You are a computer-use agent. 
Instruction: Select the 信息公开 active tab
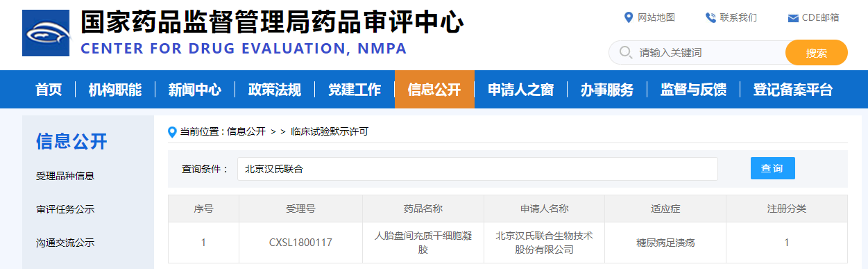click(434, 89)
